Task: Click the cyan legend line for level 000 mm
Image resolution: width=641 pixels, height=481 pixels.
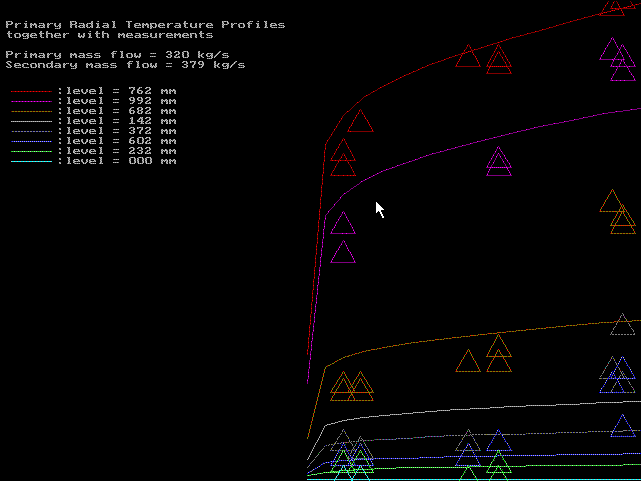Action: tap(31, 161)
